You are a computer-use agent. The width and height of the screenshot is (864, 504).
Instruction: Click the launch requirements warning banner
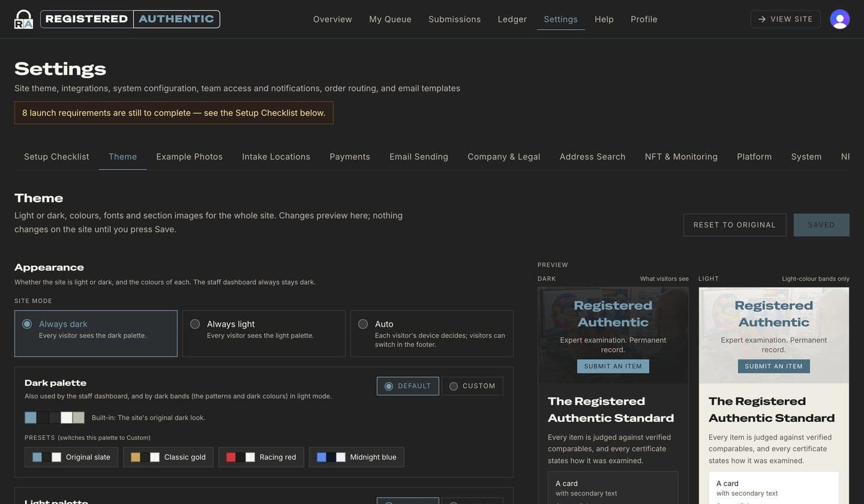(x=174, y=113)
